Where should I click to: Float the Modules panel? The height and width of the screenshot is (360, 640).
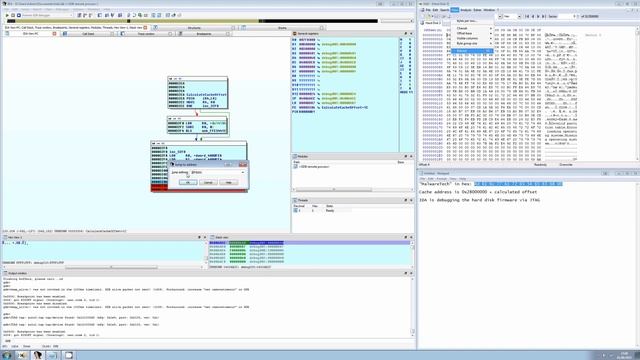406,156
